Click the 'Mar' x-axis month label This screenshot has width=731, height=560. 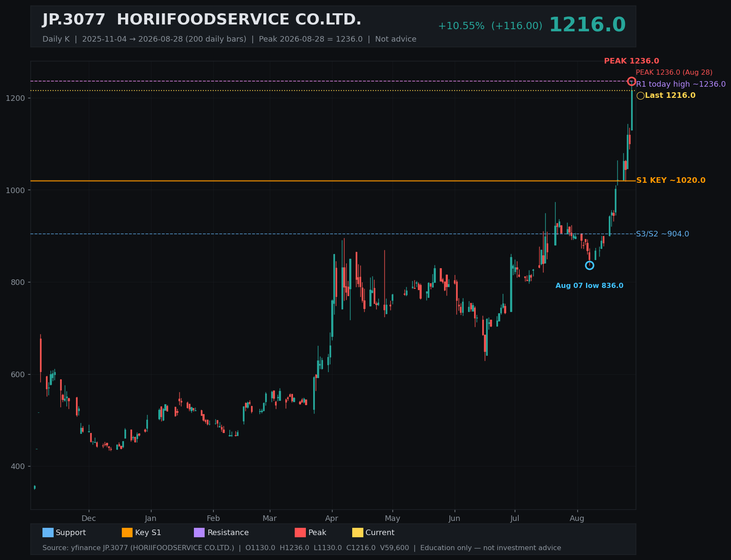(270, 518)
